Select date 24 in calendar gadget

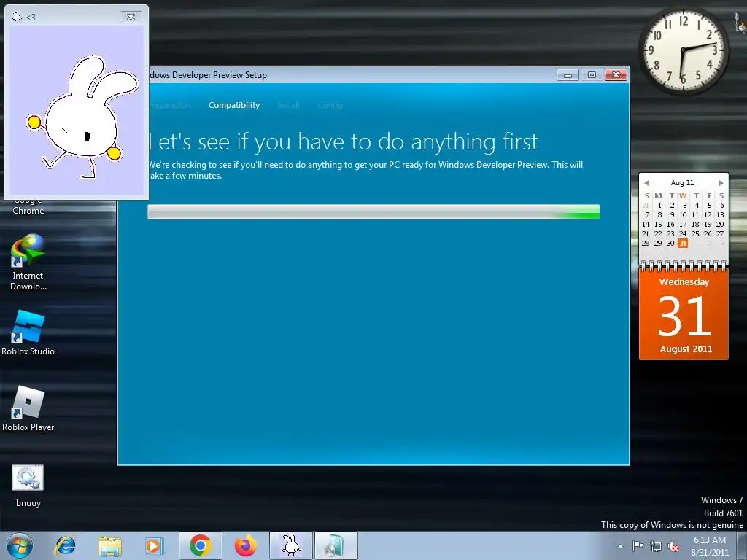coord(683,234)
